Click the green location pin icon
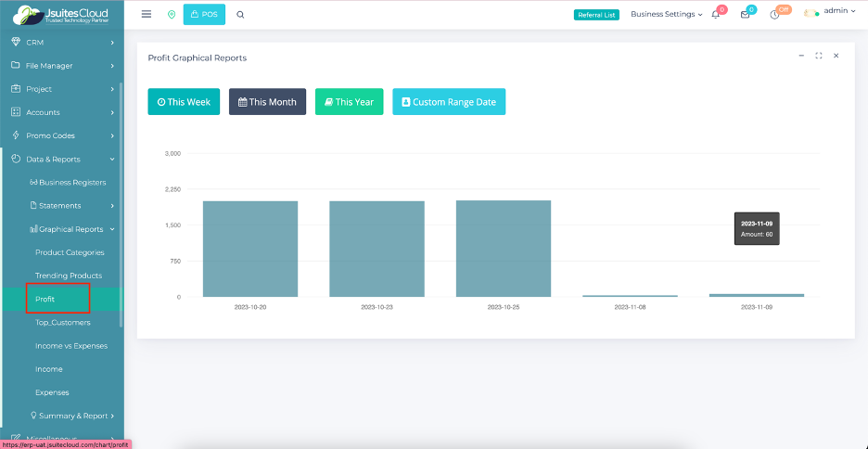This screenshot has height=449, width=868. 172,15
